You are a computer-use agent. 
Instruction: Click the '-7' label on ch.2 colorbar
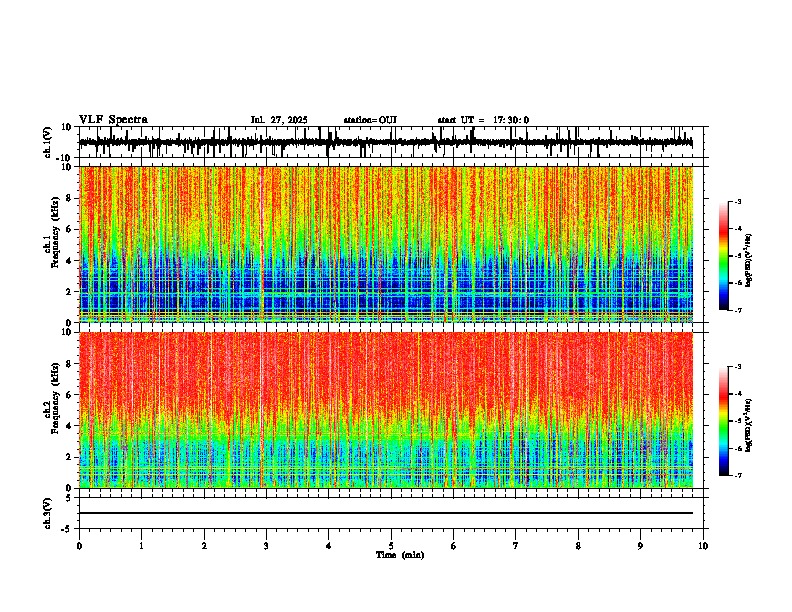(x=737, y=475)
